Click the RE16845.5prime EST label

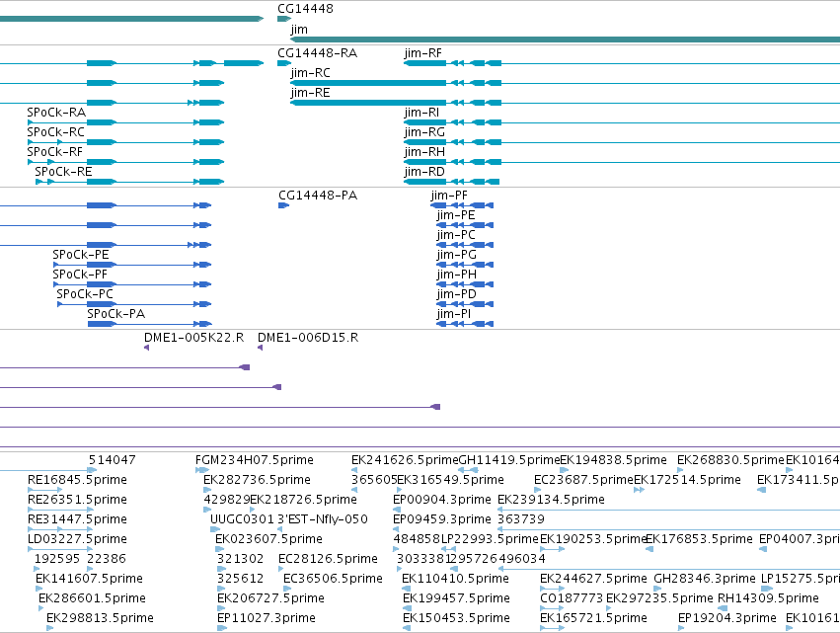[77, 480]
